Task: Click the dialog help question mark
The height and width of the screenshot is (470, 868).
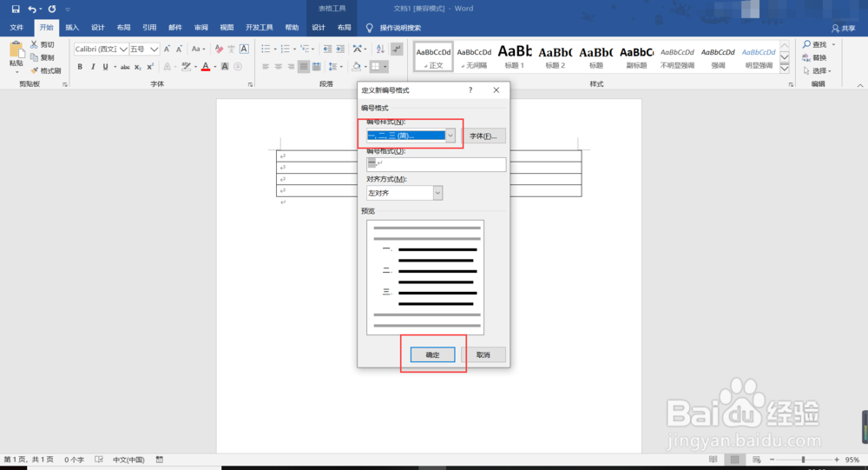Action: [470, 89]
